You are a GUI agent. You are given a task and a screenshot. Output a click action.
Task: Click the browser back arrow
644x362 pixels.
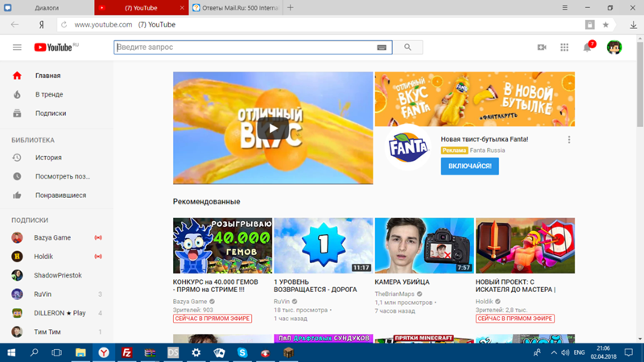(14, 25)
